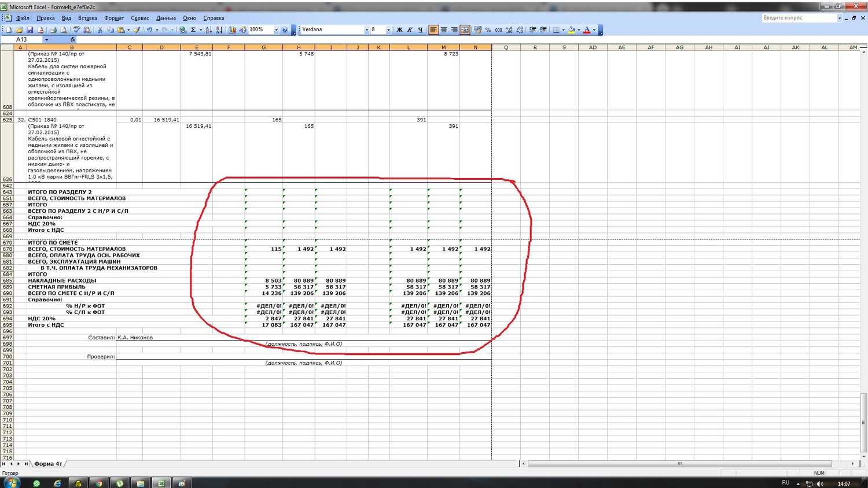Screen dimensions: 868x488
Task: Click the Insert Function fx button
Action: point(72,40)
